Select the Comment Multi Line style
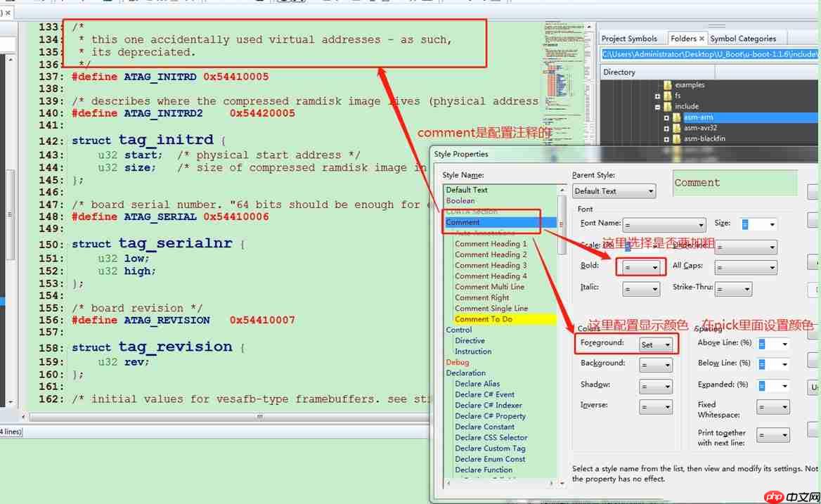Viewport: 821px width, 504px height. click(489, 287)
